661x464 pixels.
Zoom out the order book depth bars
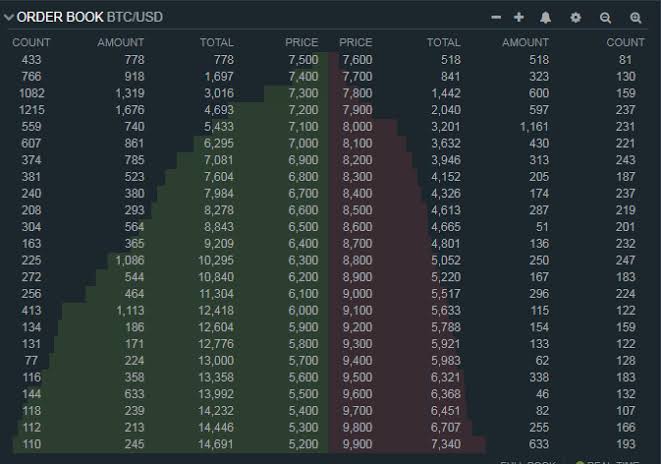pos(605,18)
